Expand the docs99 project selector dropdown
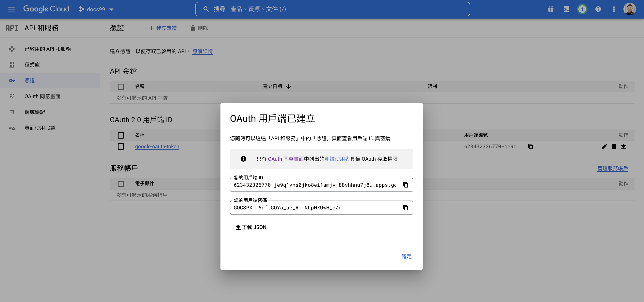 pos(96,9)
